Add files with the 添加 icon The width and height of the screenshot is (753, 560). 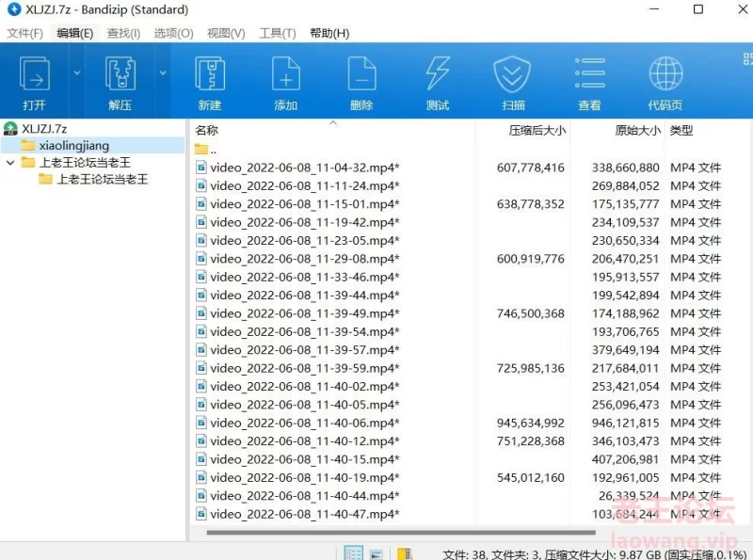(285, 80)
